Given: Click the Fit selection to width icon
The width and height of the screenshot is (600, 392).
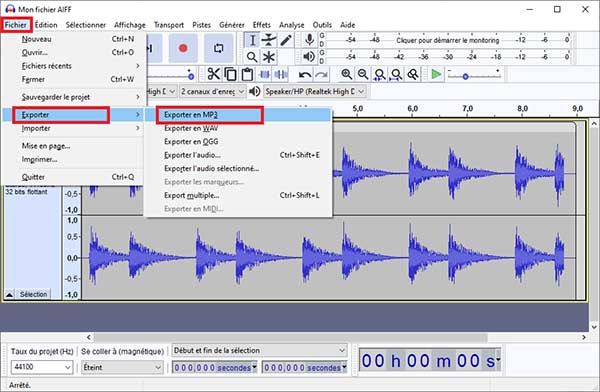Looking at the screenshot, I should (x=380, y=74).
